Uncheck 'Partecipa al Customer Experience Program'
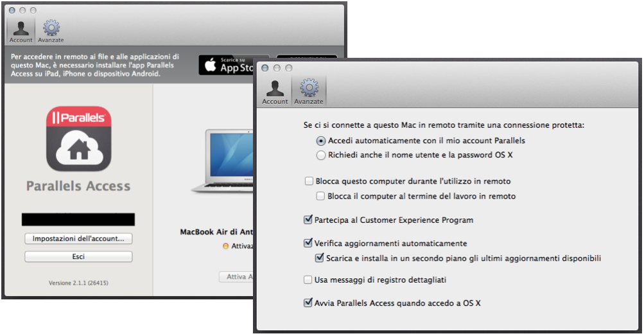 coord(308,220)
